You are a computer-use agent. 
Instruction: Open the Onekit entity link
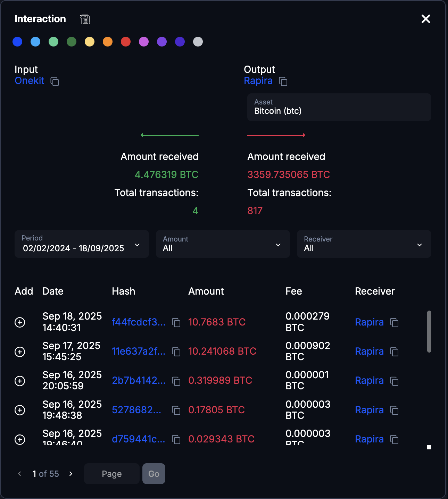[x=29, y=81]
